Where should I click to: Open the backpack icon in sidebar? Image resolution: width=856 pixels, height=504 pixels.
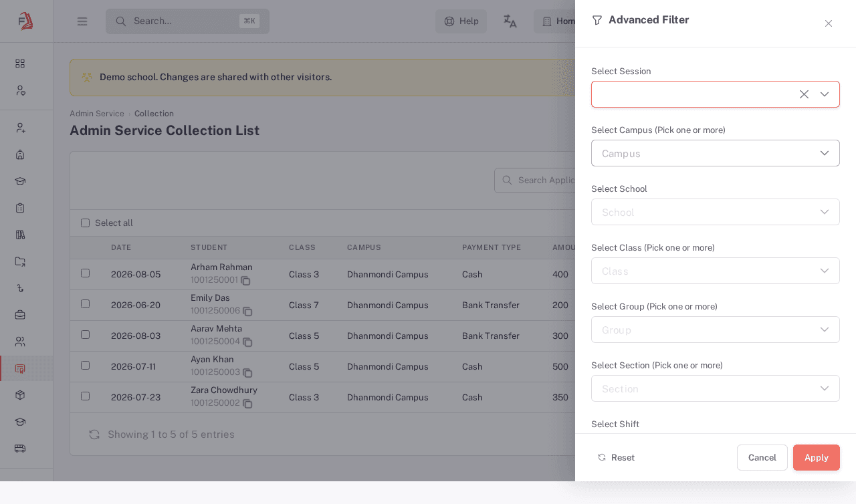coord(20,154)
